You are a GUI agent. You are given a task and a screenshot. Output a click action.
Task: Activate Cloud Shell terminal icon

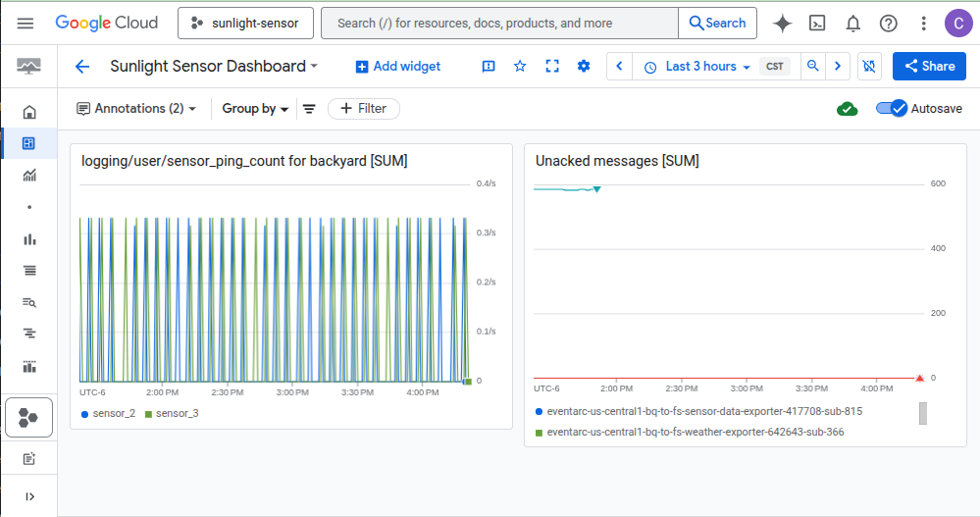point(817,23)
